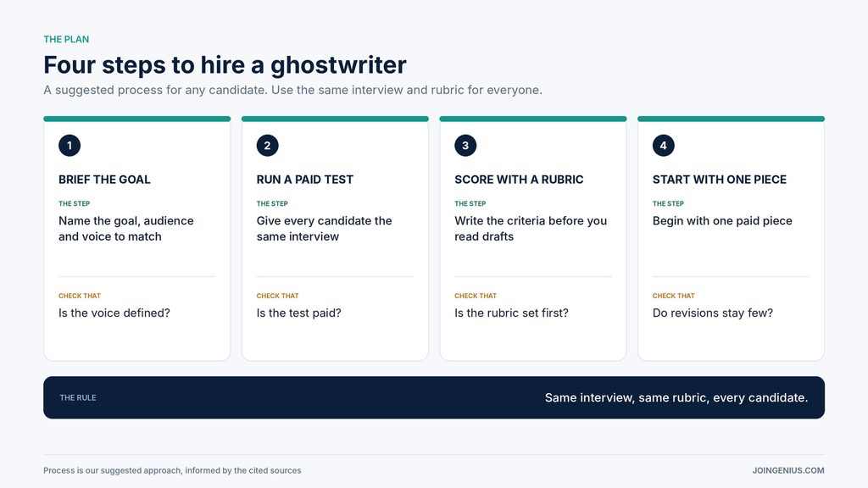Click 'CHECK THAT' label in Score with a Rubric card
868x488 pixels.
coord(476,296)
